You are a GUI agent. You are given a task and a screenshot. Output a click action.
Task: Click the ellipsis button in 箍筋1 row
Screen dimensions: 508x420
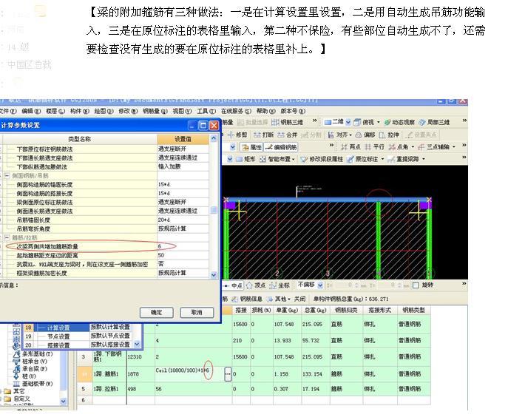(228, 374)
